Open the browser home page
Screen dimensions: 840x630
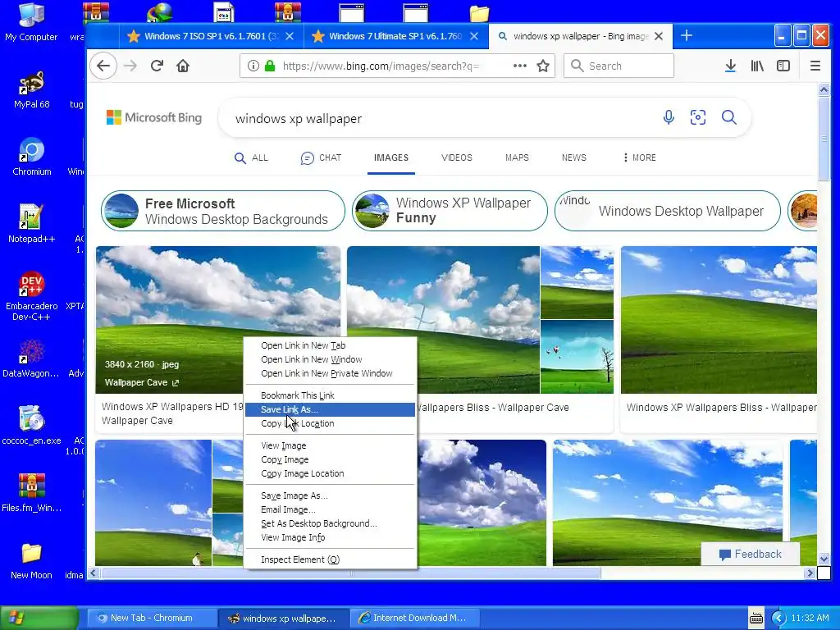[x=183, y=66]
